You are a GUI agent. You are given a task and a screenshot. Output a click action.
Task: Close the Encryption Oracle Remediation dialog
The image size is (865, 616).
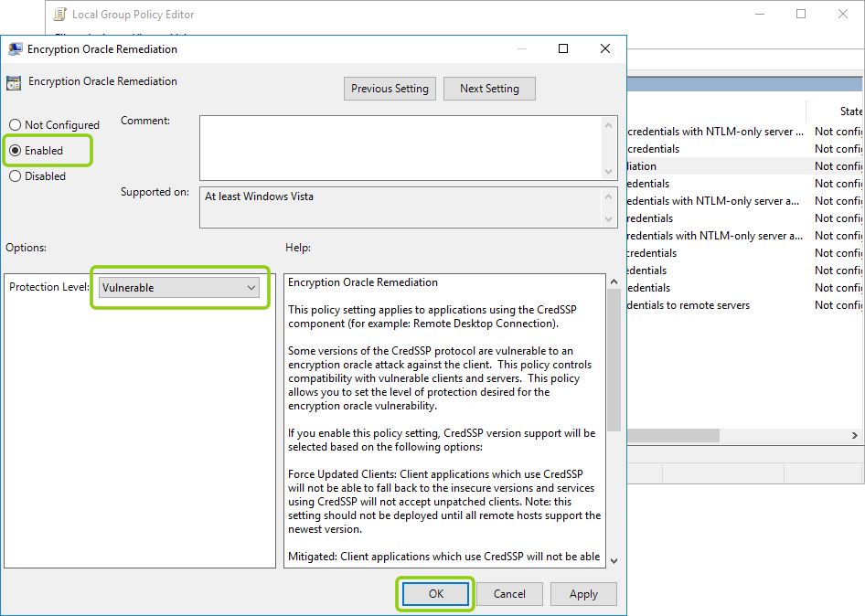coord(605,48)
